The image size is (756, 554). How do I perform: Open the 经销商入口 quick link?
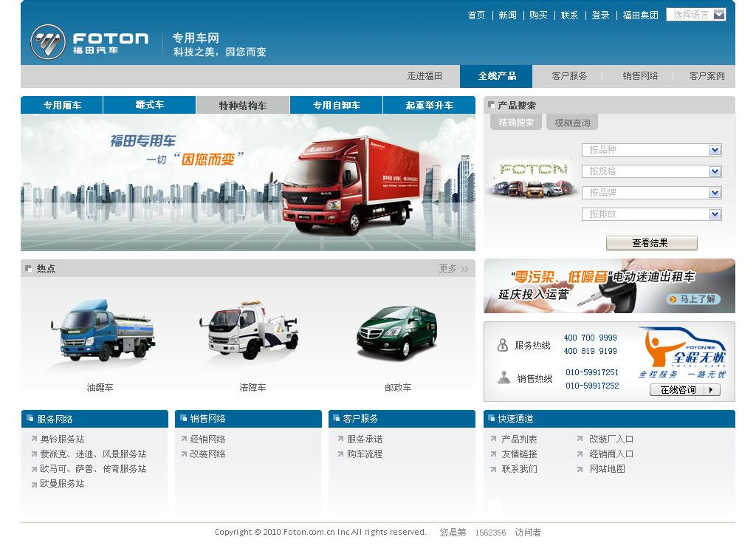pyautogui.click(x=611, y=454)
